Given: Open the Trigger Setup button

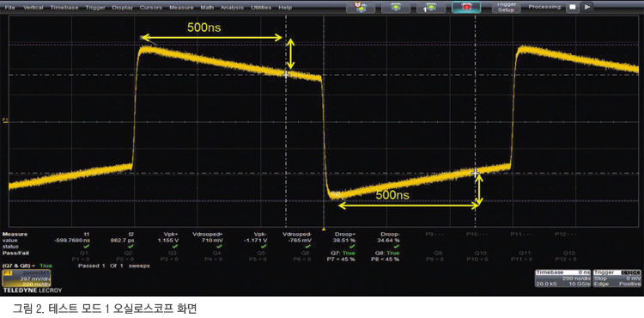Looking at the screenshot, I should [506, 7].
